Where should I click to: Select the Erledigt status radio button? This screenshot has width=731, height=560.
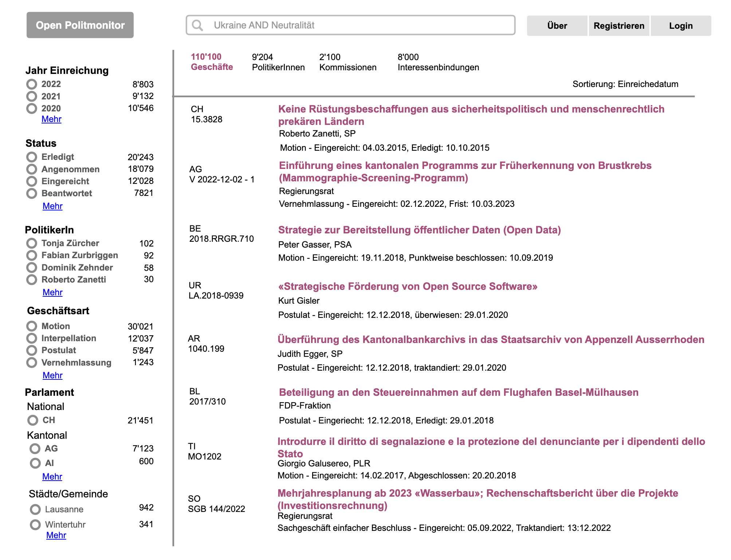click(32, 157)
